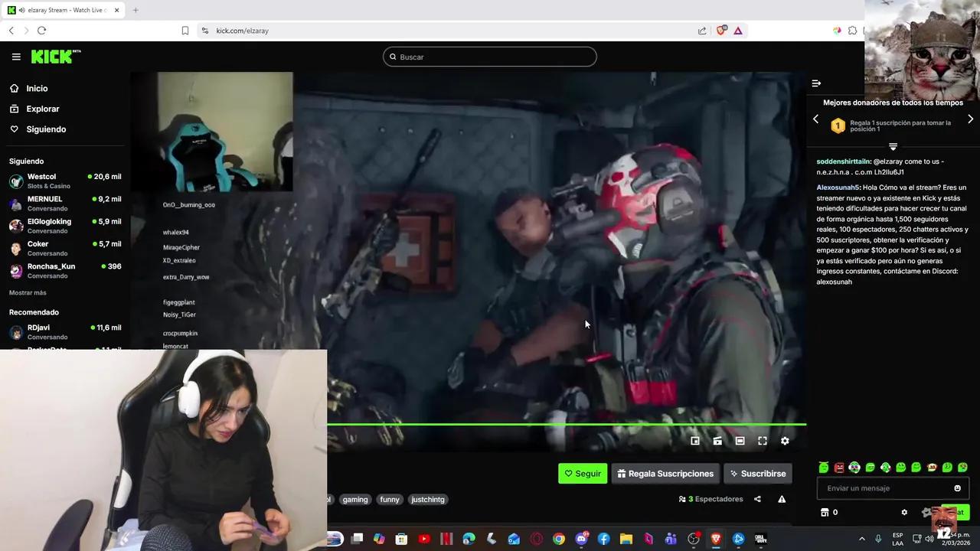
Task: Click the Regala Suscripciones button
Action: point(665,474)
